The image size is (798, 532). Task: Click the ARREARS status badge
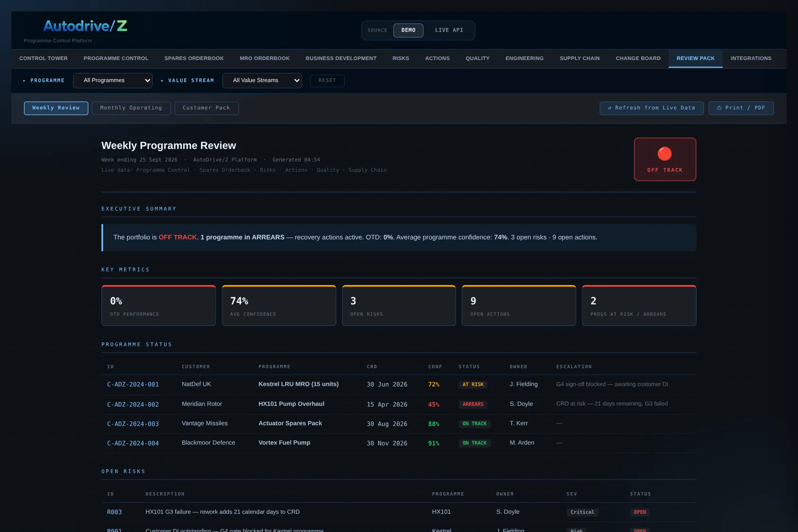(473, 404)
